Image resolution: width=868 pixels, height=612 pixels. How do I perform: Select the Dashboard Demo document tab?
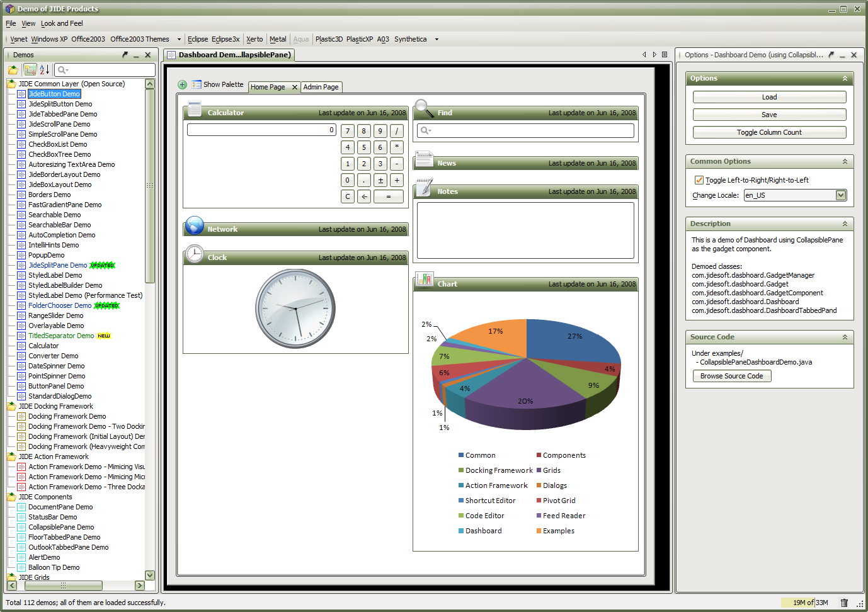tap(229, 55)
